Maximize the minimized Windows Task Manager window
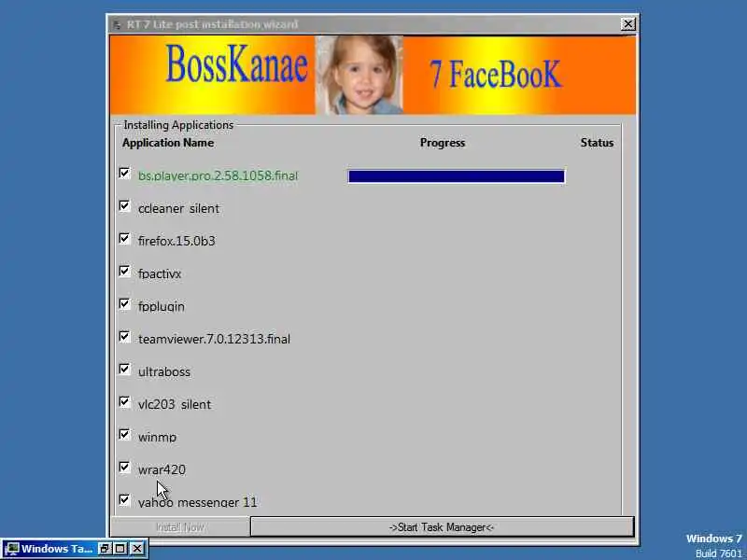The height and width of the screenshot is (560, 747). tap(120, 549)
